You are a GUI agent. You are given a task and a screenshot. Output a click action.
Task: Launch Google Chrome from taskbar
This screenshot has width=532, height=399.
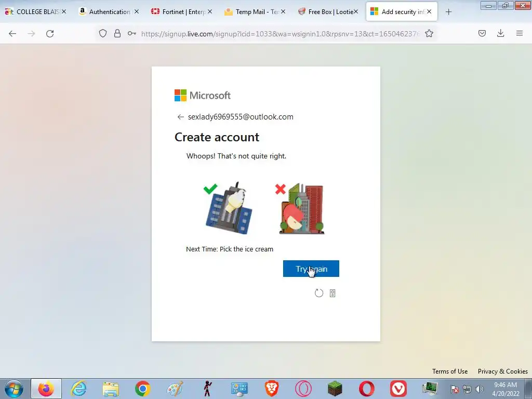(142, 389)
